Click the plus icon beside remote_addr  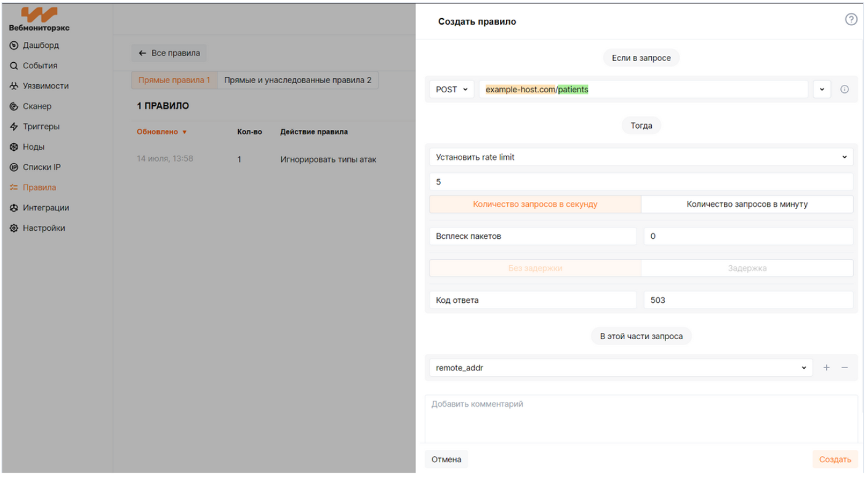[x=826, y=367]
